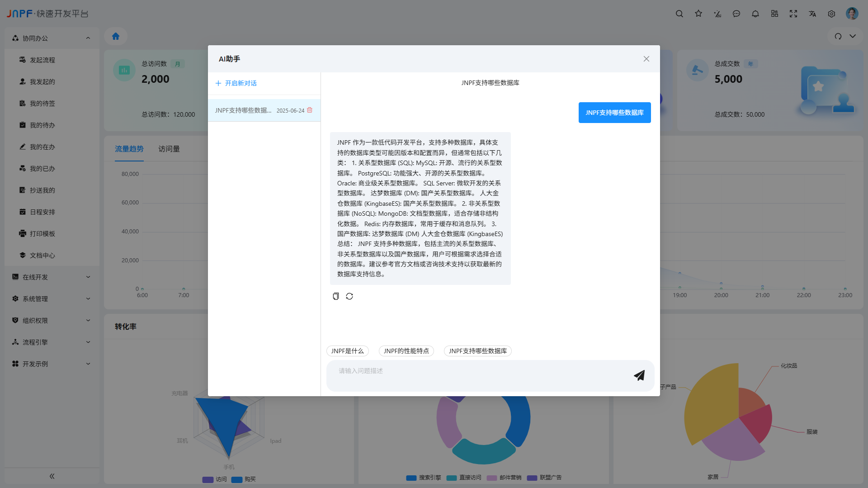Open 我的待办 in sidebar
The height and width of the screenshot is (488, 868).
point(52,125)
